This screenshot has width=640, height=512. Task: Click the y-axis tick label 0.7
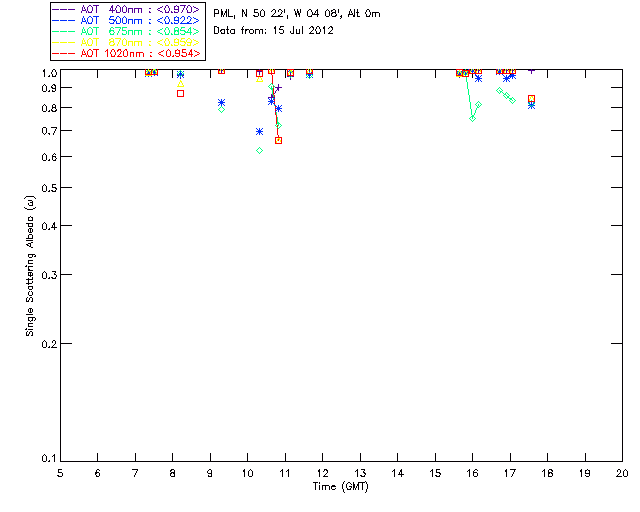coord(49,131)
